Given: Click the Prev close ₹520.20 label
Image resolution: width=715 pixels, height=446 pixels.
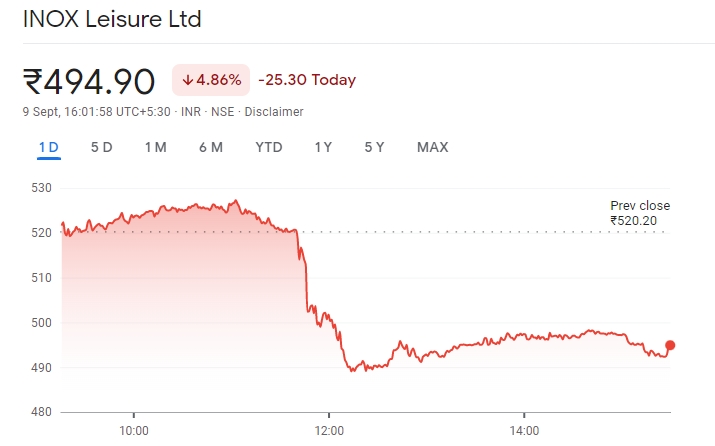Looking at the screenshot, I should click(640, 213).
